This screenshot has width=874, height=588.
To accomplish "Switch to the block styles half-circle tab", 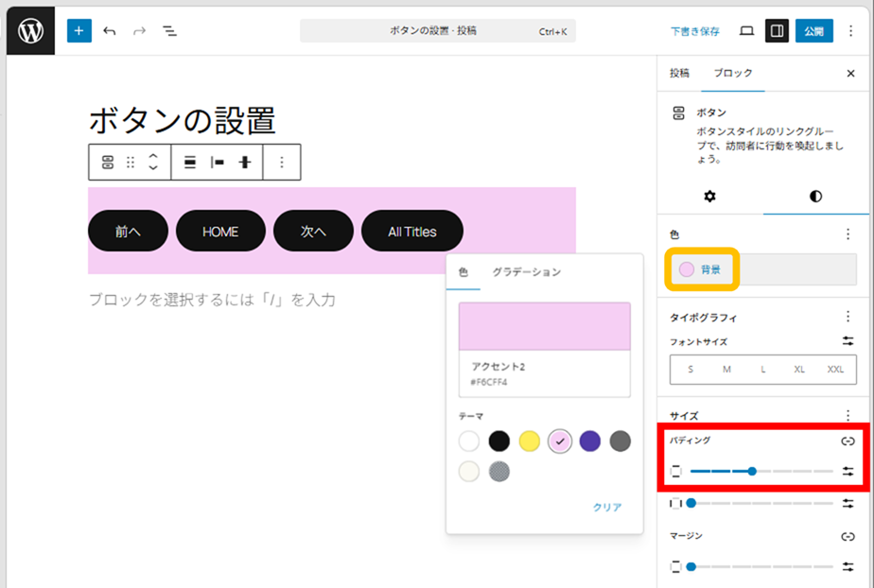I will [815, 197].
